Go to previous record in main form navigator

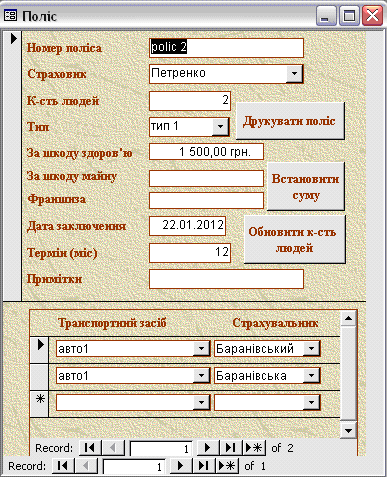86,466
